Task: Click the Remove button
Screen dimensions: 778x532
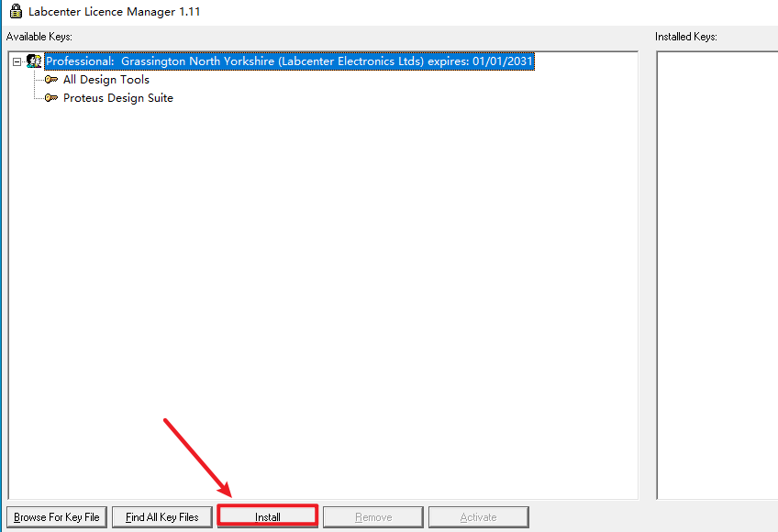Action: coord(373,517)
